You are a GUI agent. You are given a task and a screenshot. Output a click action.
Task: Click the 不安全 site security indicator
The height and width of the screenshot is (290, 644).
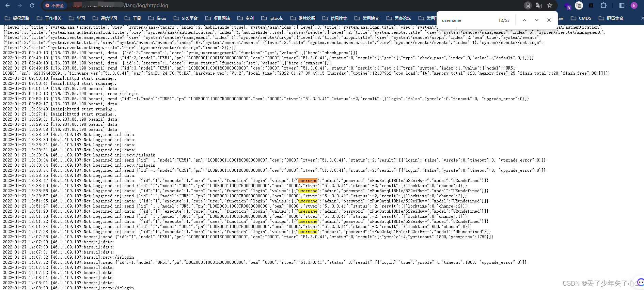(x=54, y=5)
